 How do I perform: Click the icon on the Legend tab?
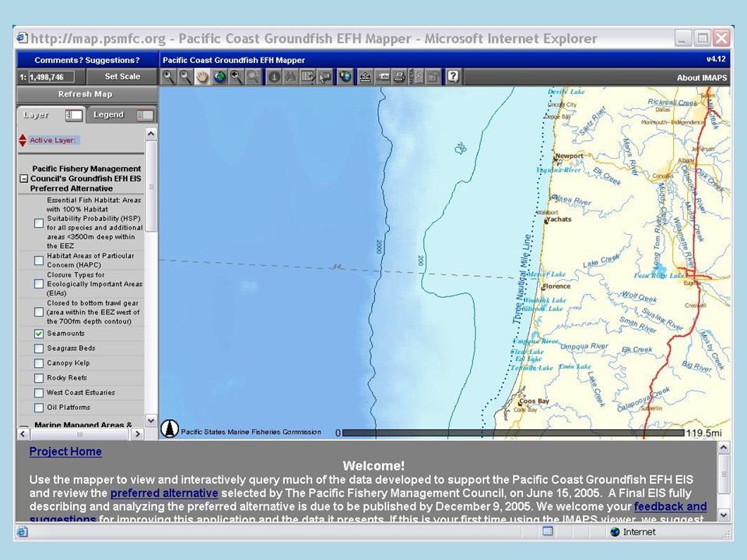coord(145,115)
